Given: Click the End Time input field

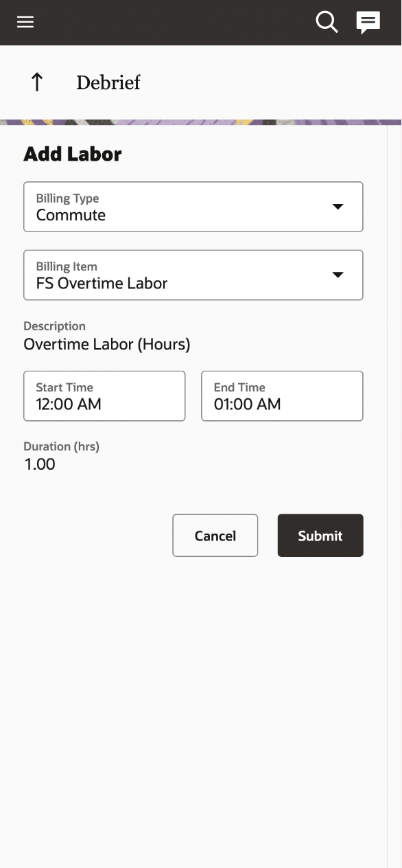Looking at the screenshot, I should click(282, 396).
